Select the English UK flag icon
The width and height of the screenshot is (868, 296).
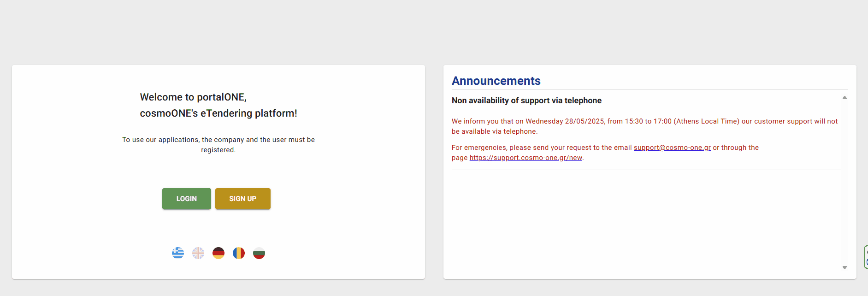click(198, 253)
